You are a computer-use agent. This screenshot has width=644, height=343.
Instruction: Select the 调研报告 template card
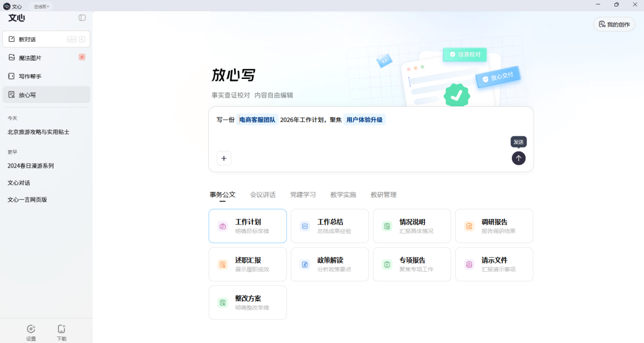coord(494,225)
